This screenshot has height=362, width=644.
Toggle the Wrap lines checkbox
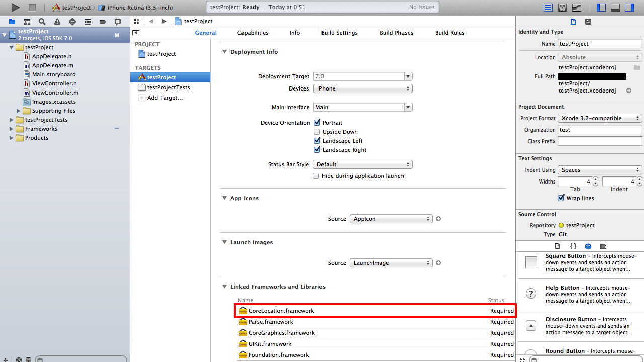(x=561, y=198)
